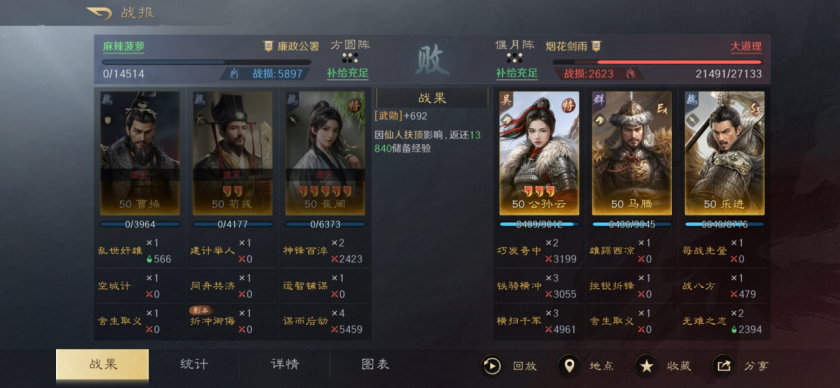840x388 pixels.
Task: Tap the 偃月阵 formation dots icon
Action: click(x=514, y=58)
